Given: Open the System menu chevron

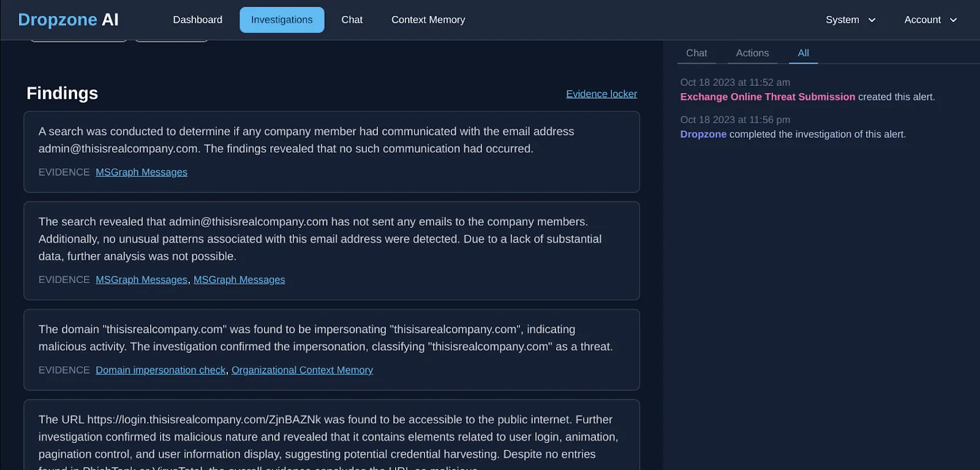Looking at the screenshot, I should coord(871,20).
